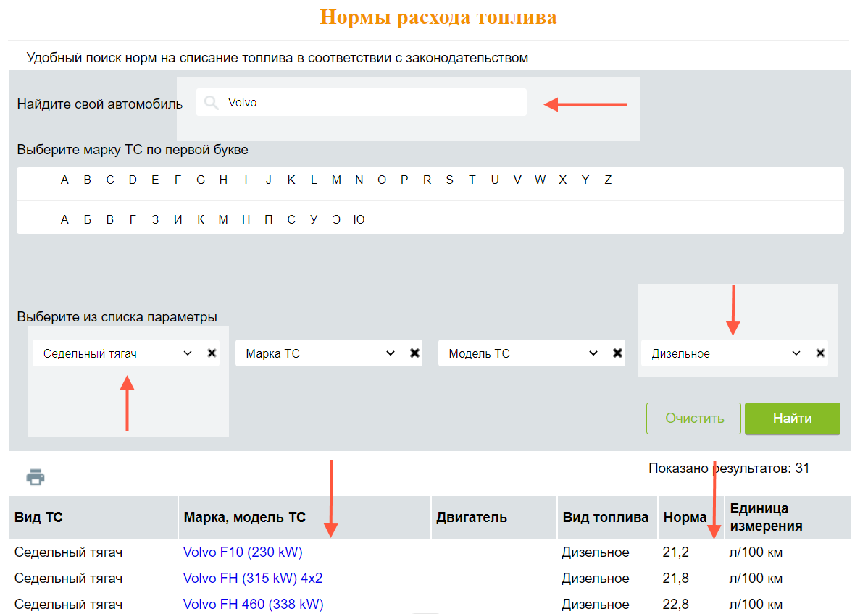Viewport: 868px width, 614px height.
Task: Clear the Седельный тягач selection with X
Action: 212,353
